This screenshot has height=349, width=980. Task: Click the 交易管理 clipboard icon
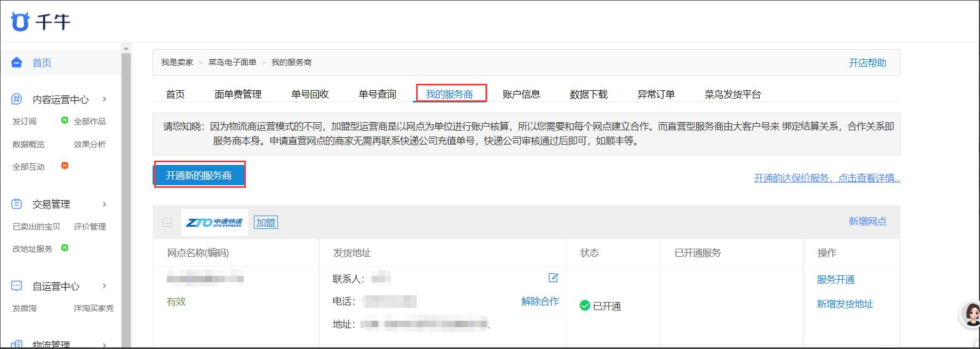click(17, 204)
